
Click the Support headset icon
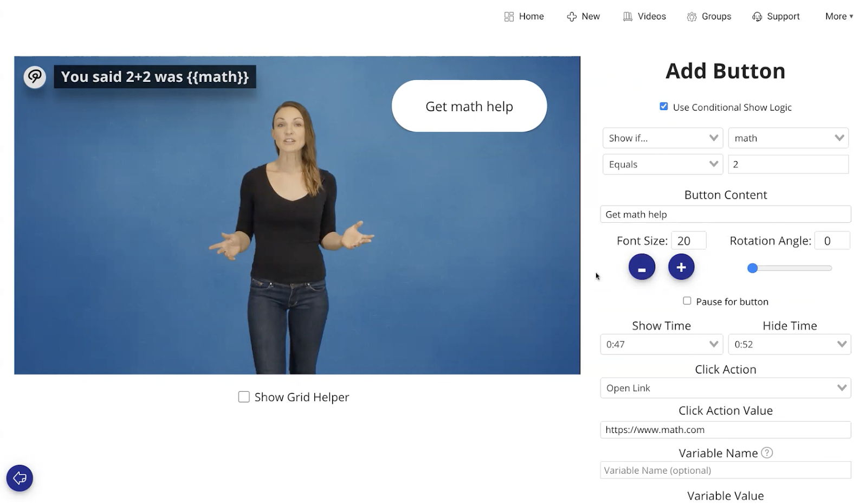(x=757, y=17)
